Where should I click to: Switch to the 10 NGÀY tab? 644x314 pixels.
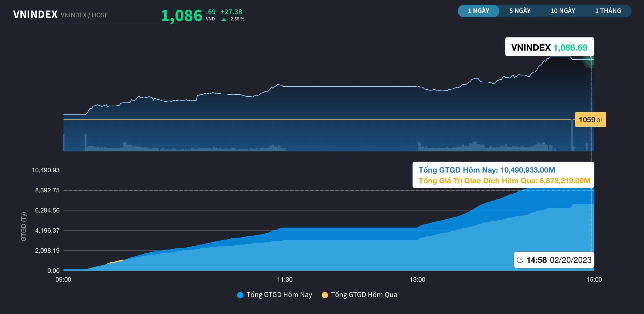pos(563,11)
